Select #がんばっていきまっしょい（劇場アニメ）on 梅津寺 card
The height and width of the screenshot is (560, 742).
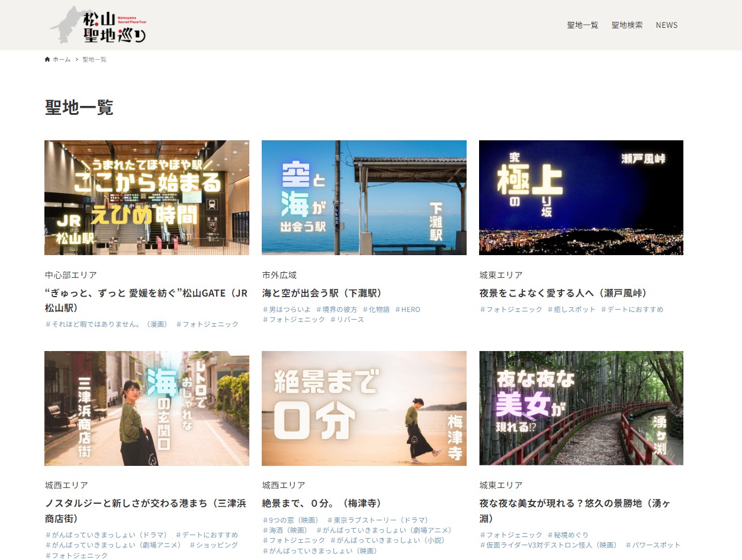pos(384,530)
